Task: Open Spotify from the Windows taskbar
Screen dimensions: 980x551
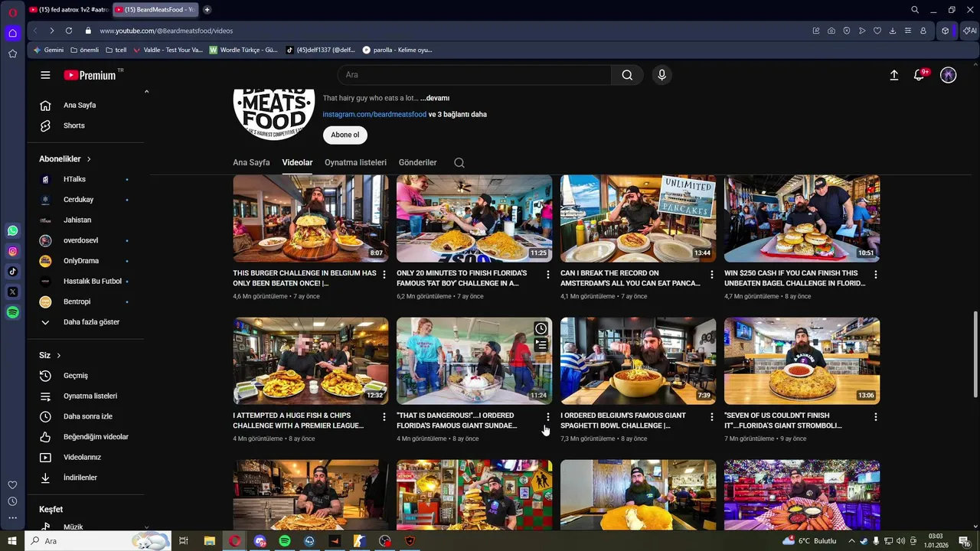Action: (285, 541)
